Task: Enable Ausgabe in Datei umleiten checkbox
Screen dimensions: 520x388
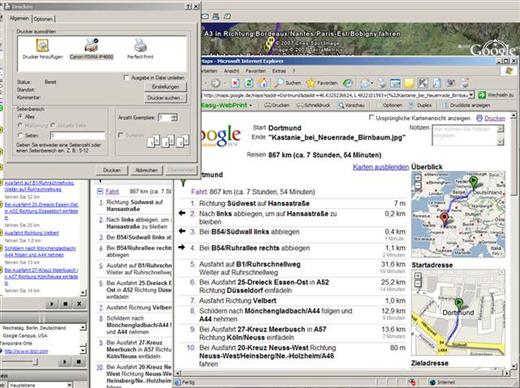Action: 126,78
